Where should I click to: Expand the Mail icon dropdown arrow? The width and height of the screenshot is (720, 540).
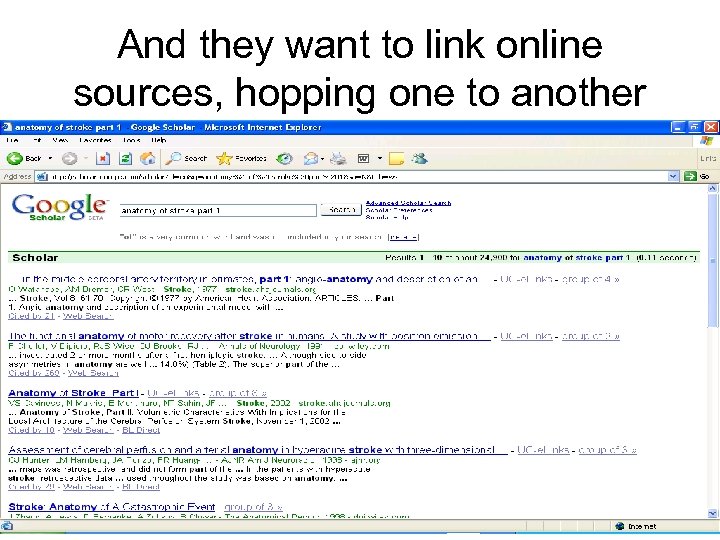pyautogui.click(x=322, y=159)
